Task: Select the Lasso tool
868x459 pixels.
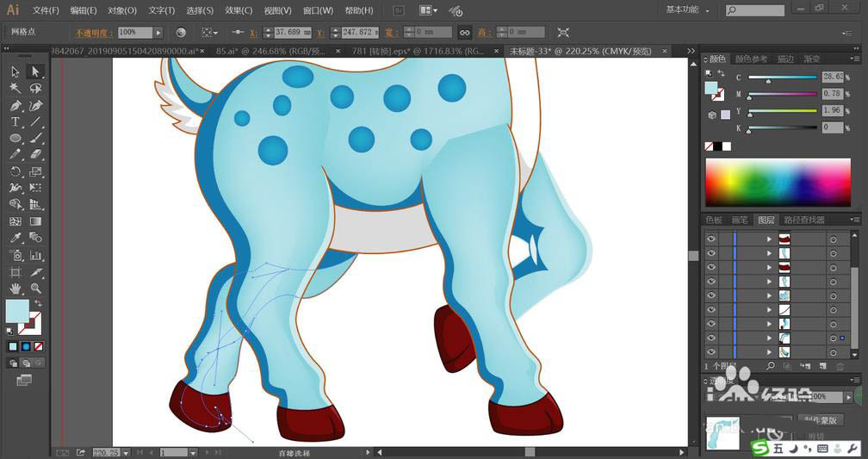Action: point(35,89)
